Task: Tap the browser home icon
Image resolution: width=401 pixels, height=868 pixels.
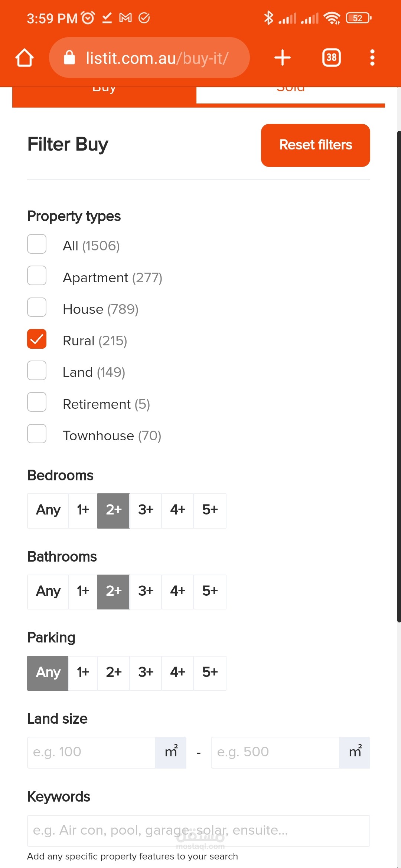Action: (x=25, y=58)
